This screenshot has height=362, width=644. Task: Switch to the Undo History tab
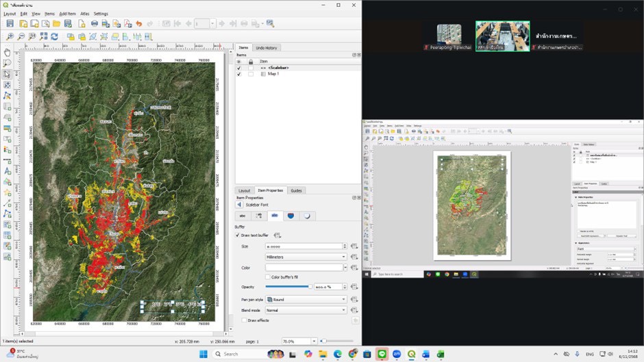(267, 48)
